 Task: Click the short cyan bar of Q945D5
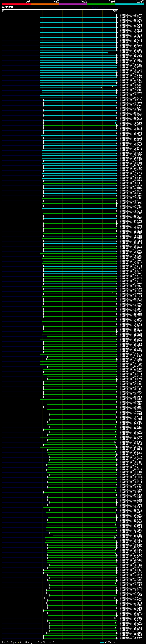coord(71,88)
